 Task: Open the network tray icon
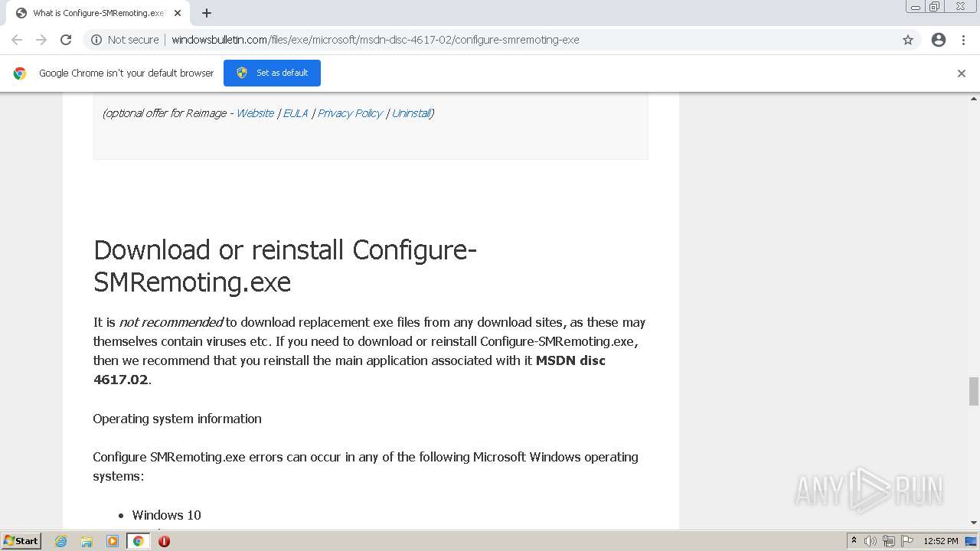click(889, 541)
